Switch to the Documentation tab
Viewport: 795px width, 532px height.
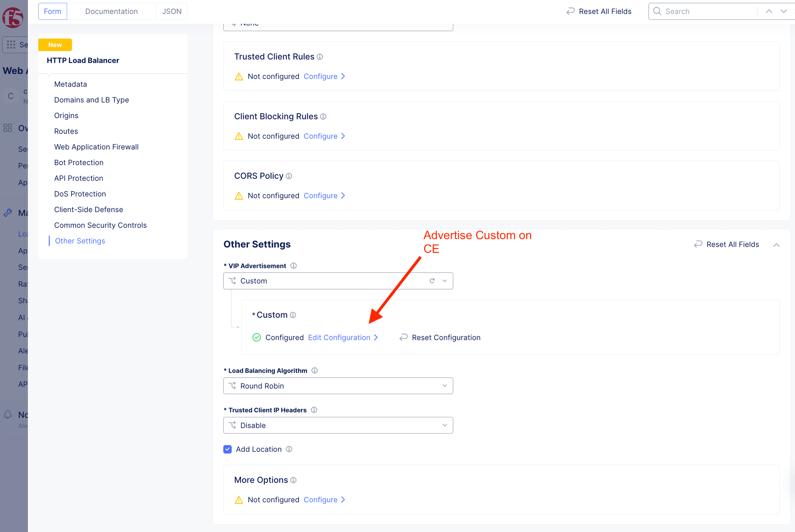tap(111, 11)
